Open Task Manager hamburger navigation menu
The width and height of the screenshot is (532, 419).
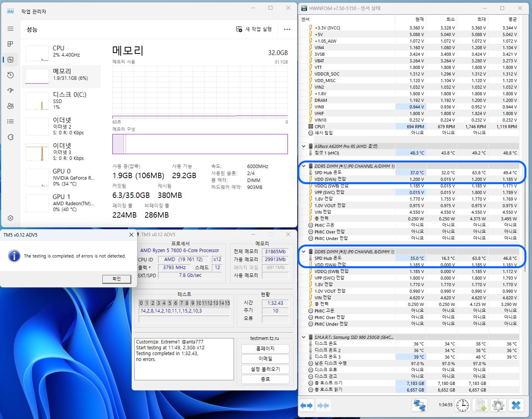[10, 29]
